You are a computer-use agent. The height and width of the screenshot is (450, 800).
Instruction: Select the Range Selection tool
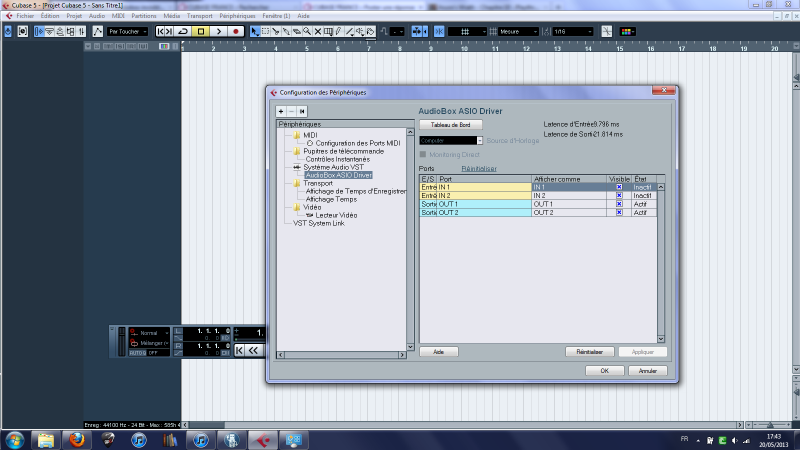(265, 32)
